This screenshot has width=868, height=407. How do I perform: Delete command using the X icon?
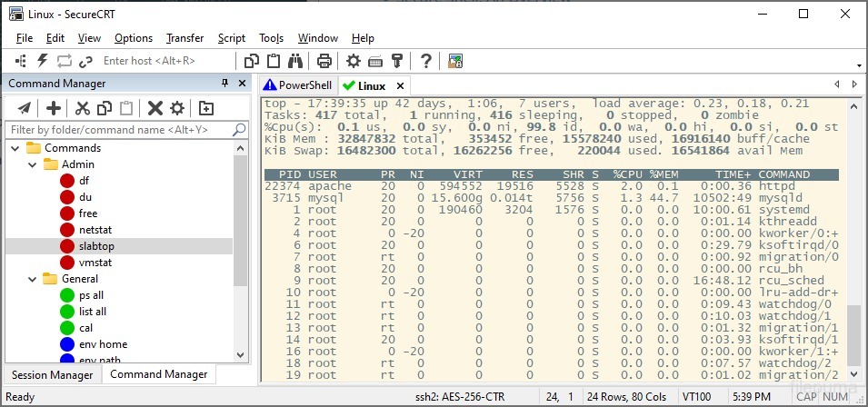click(155, 108)
